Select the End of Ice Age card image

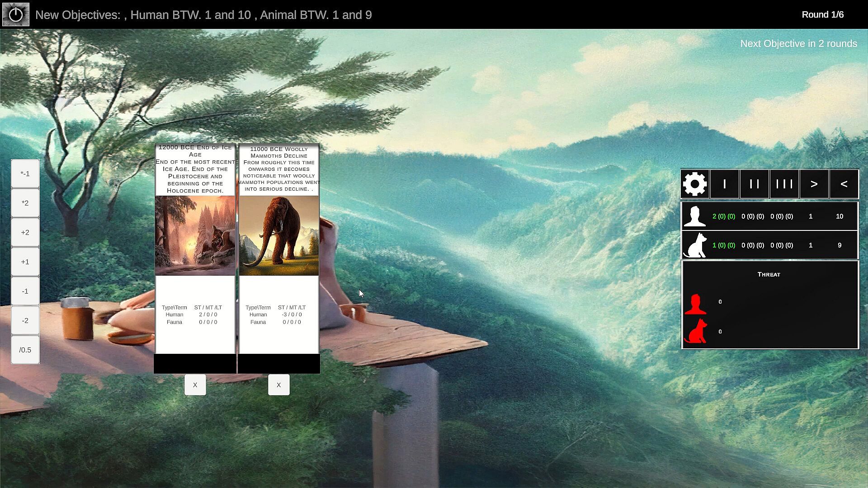(x=195, y=235)
